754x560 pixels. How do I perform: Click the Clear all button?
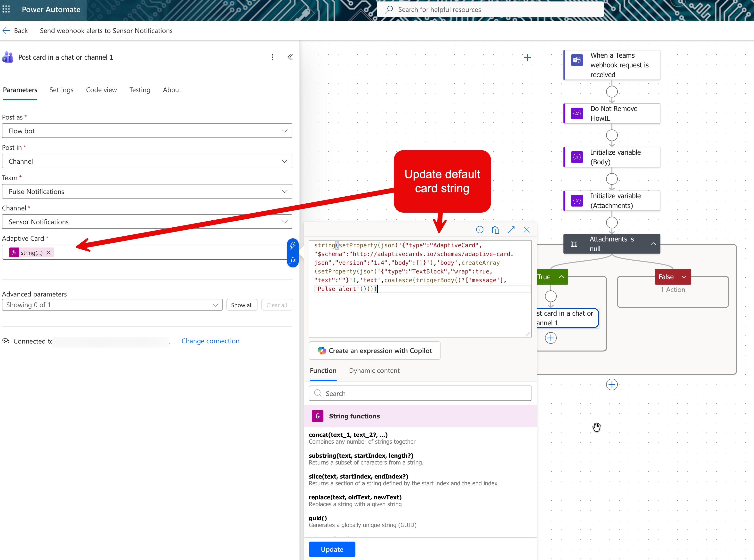pyautogui.click(x=277, y=305)
